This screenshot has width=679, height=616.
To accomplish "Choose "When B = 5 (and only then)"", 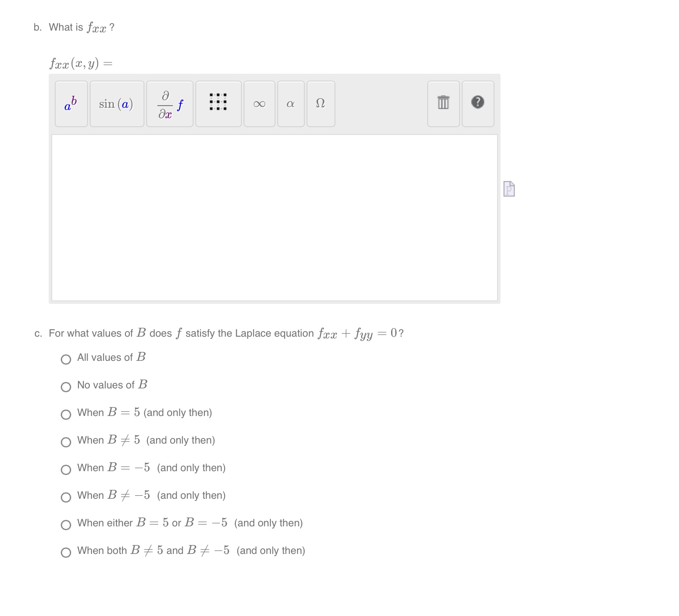I will click(66, 415).
